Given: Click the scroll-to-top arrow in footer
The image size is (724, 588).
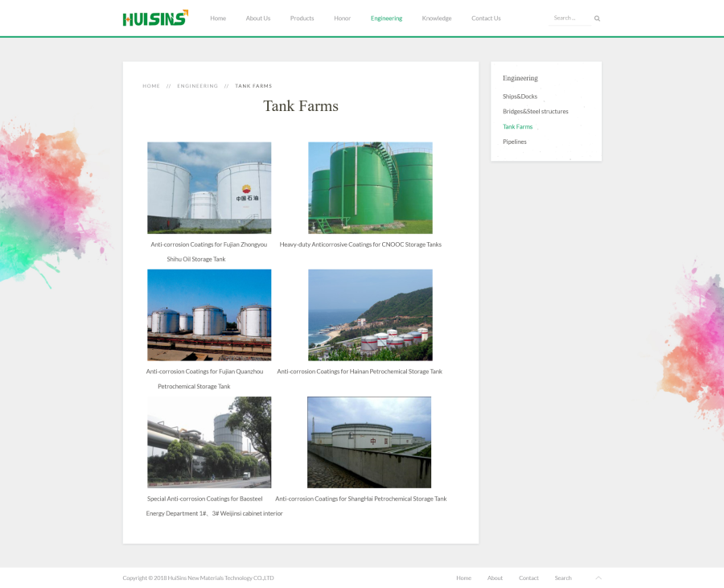Looking at the screenshot, I should [598, 578].
